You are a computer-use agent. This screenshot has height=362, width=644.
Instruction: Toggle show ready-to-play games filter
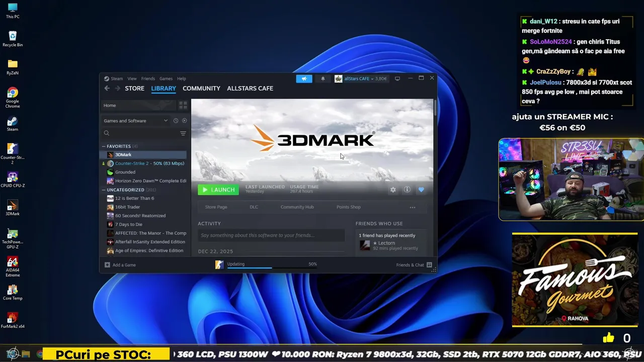click(x=184, y=121)
